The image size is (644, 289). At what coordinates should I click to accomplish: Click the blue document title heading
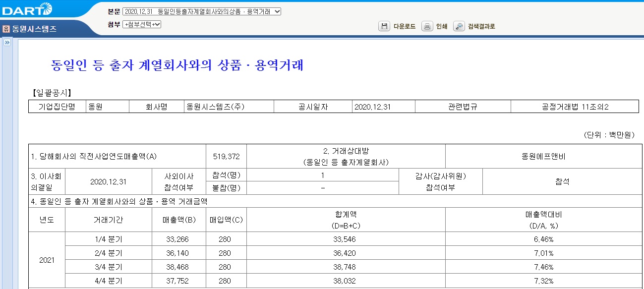(177, 65)
